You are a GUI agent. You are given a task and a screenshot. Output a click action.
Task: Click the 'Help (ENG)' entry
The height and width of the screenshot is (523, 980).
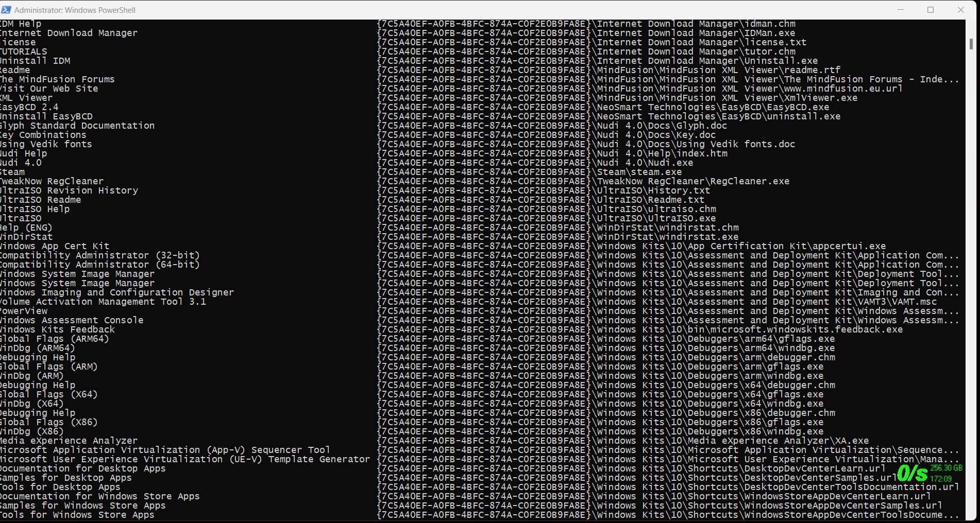tap(26, 228)
